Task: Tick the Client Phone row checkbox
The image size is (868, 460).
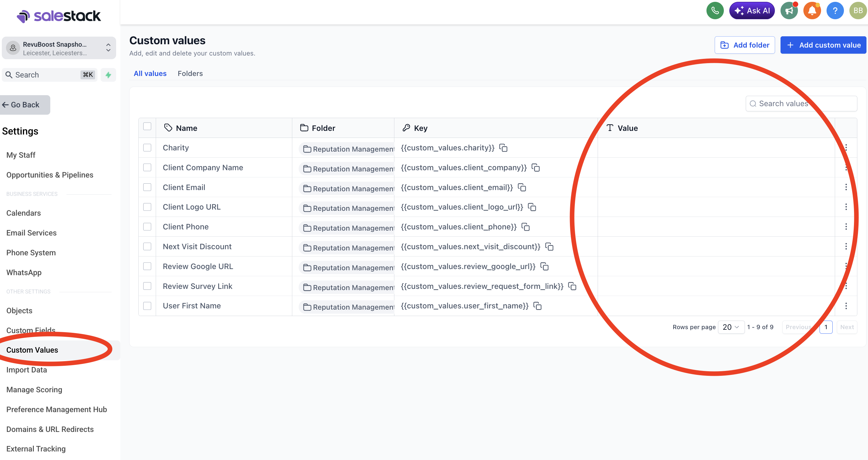Action: point(147,227)
